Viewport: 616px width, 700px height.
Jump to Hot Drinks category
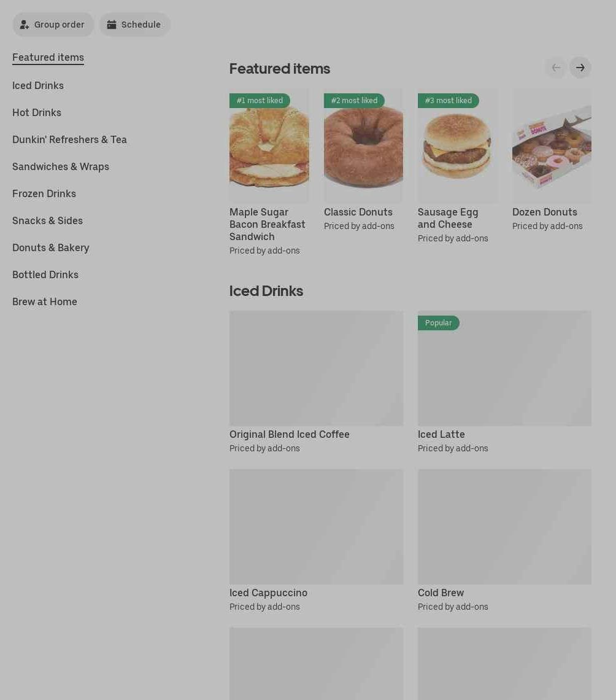[37, 112]
